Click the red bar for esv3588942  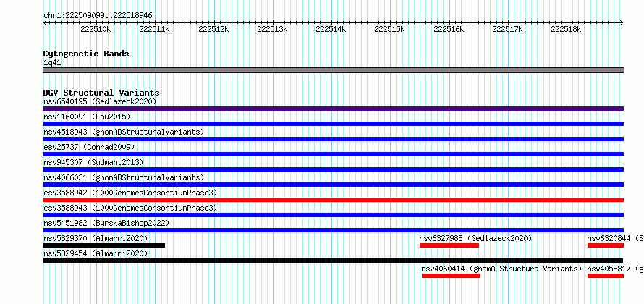pyautogui.click(x=333, y=200)
